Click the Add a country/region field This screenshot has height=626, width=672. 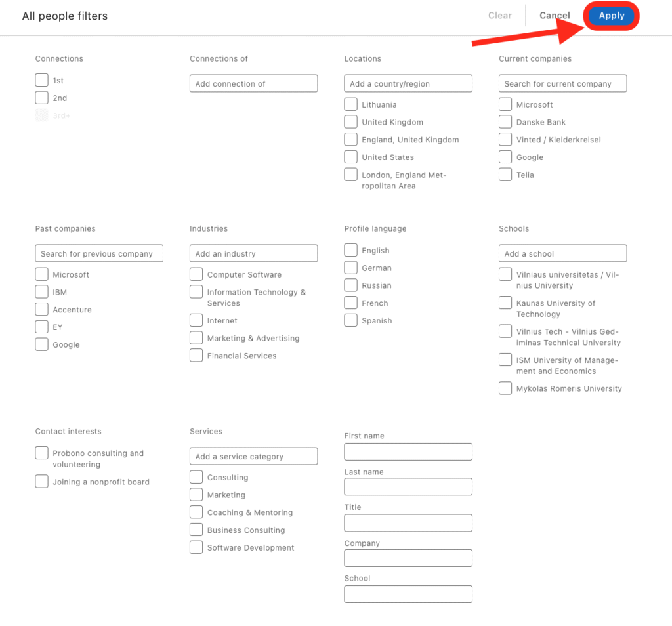408,83
